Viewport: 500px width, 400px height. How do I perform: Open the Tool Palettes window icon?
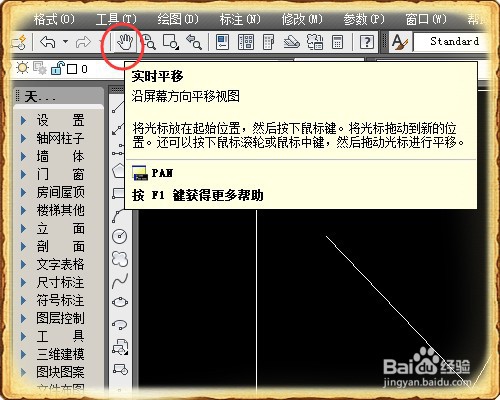tap(268, 42)
